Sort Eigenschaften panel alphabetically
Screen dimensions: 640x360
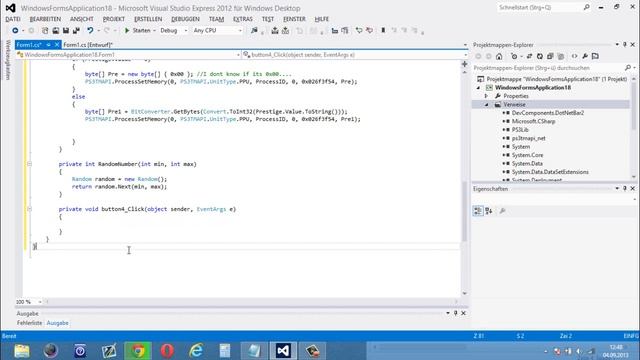tap(489, 211)
